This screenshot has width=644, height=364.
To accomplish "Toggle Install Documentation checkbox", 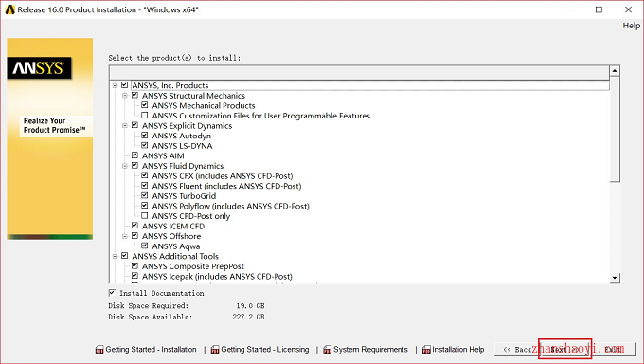I will [112, 293].
